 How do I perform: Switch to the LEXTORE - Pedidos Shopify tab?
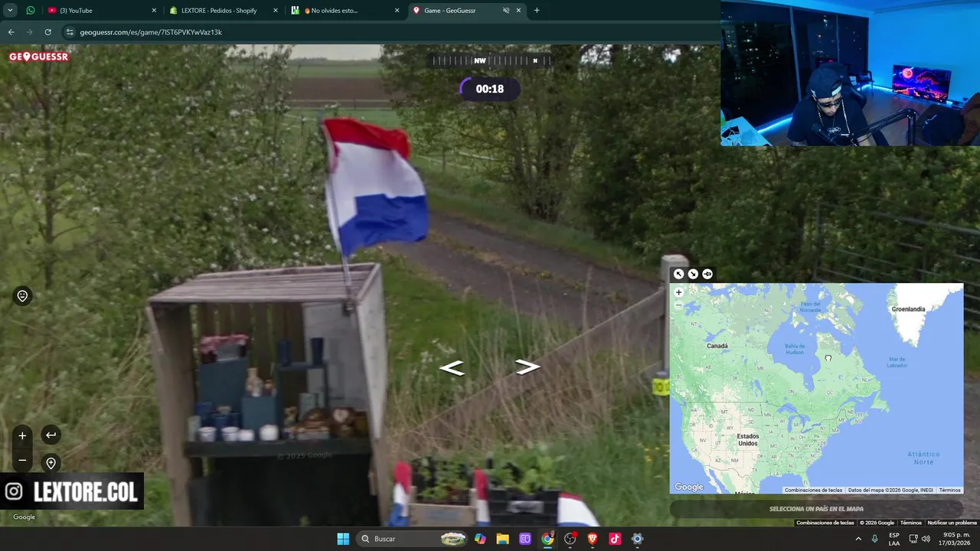pyautogui.click(x=224, y=11)
